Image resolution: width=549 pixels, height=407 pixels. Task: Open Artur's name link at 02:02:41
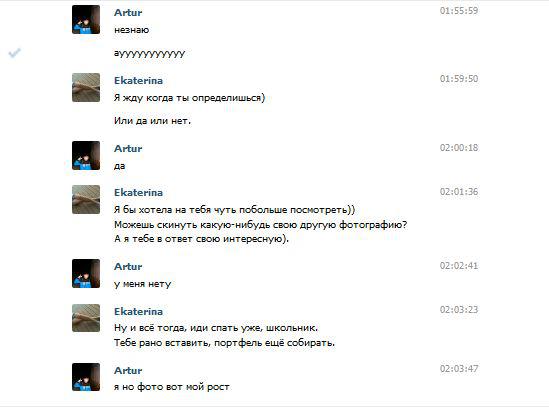click(128, 267)
